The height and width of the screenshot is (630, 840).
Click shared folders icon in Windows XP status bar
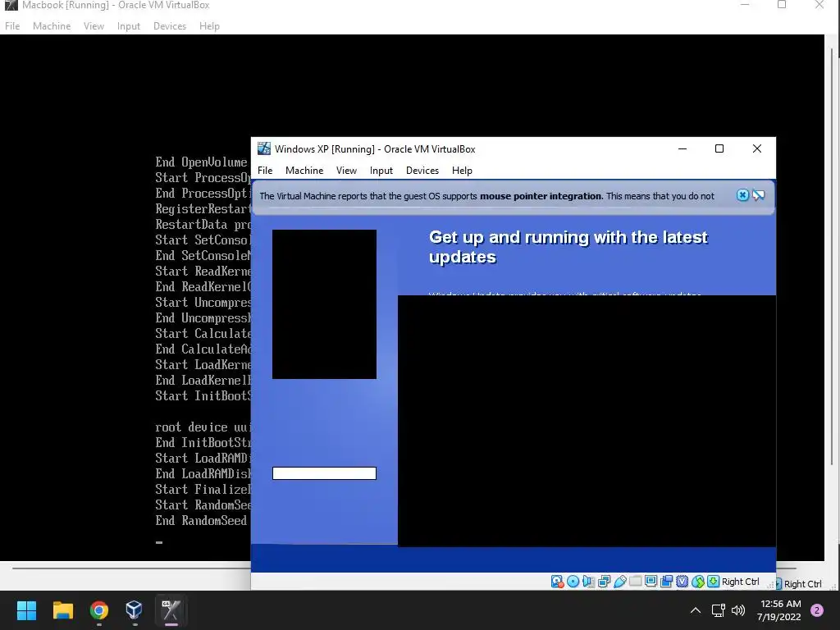coord(636,582)
